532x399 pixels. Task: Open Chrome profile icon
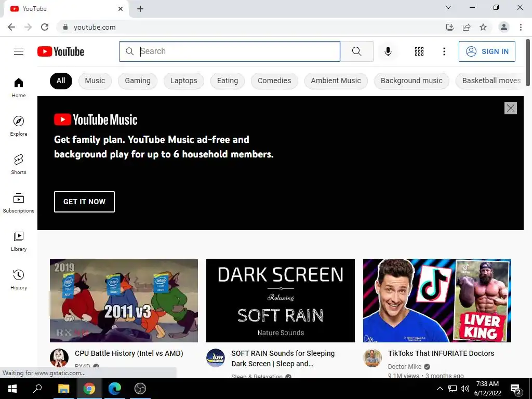(x=504, y=27)
